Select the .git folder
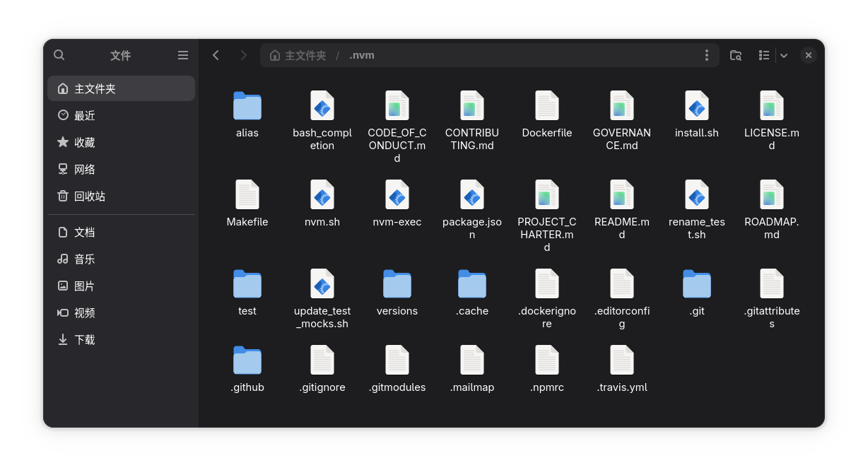Viewport: 868px width, 475px height. coord(697,292)
